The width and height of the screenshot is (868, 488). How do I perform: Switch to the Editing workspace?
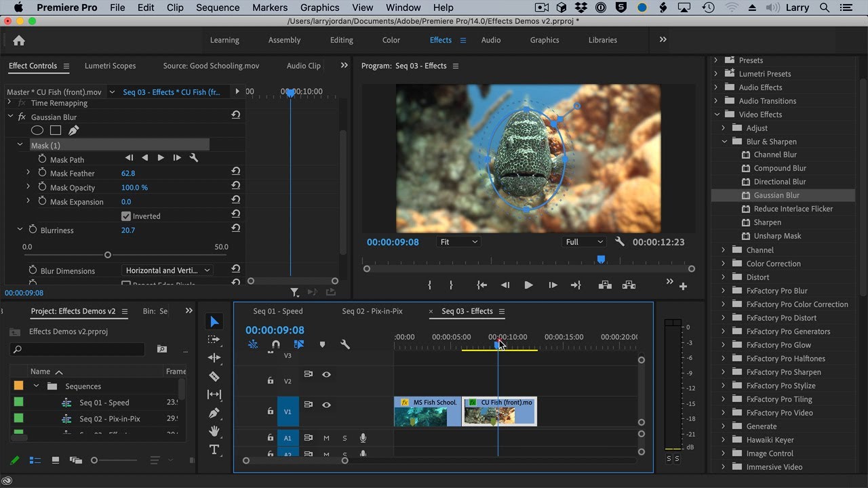tap(341, 40)
